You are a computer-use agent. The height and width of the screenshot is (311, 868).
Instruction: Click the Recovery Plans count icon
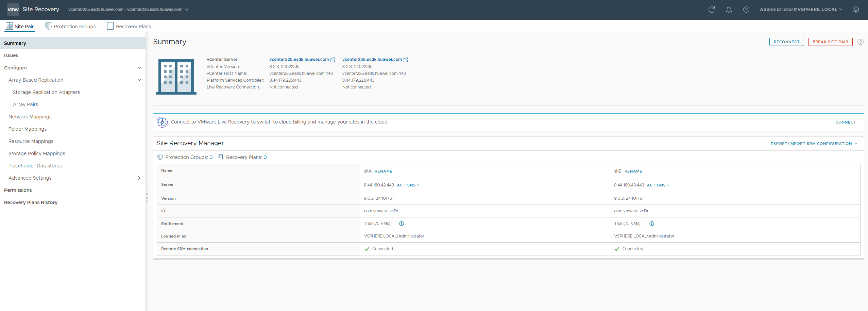[x=221, y=157]
